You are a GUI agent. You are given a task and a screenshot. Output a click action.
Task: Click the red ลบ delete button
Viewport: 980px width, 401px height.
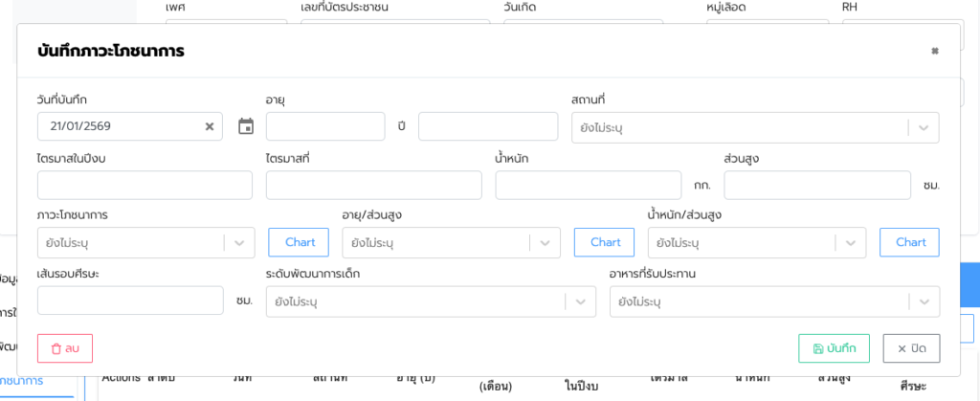[x=65, y=348]
